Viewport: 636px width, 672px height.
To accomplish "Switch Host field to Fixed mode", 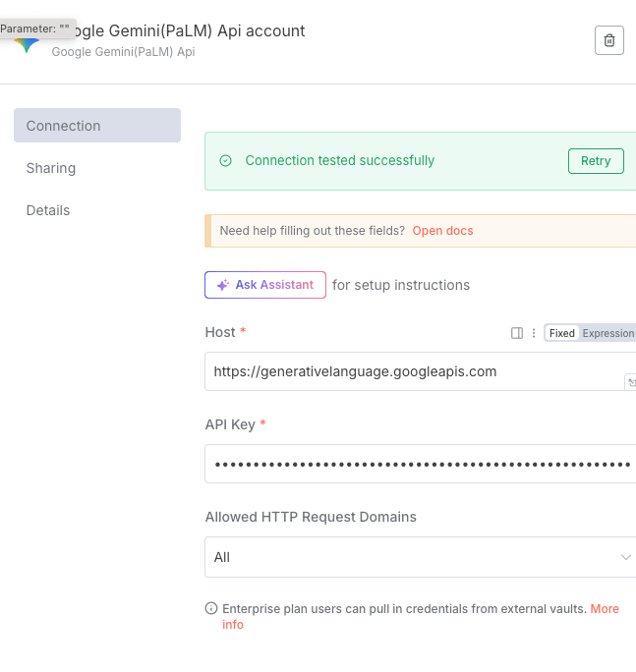I will pos(562,333).
